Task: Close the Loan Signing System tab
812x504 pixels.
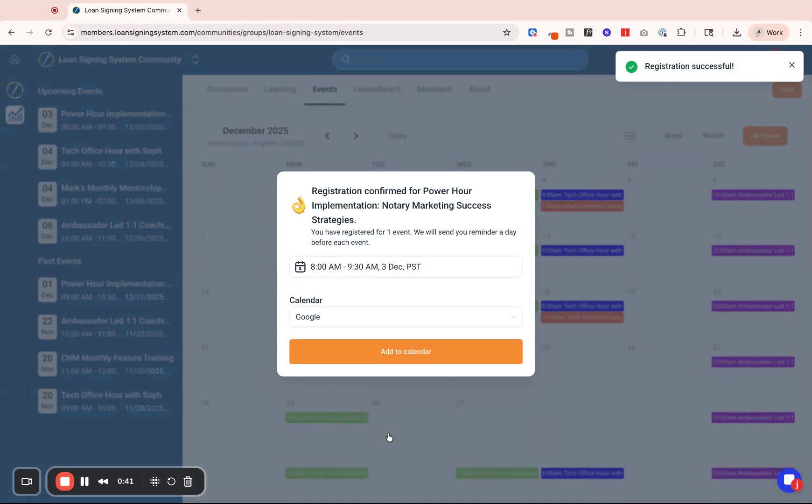Action: coord(179,10)
